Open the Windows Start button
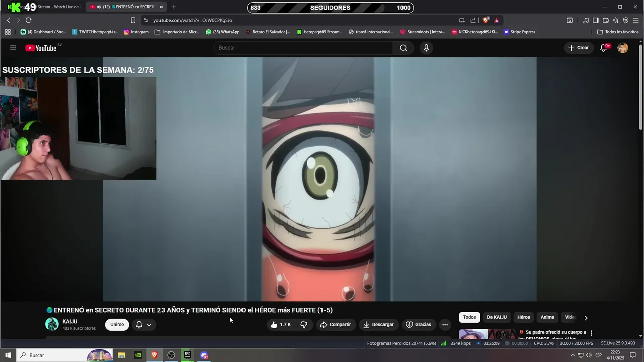Image resolution: width=644 pixels, height=362 pixels. click(x=8, y=355)
